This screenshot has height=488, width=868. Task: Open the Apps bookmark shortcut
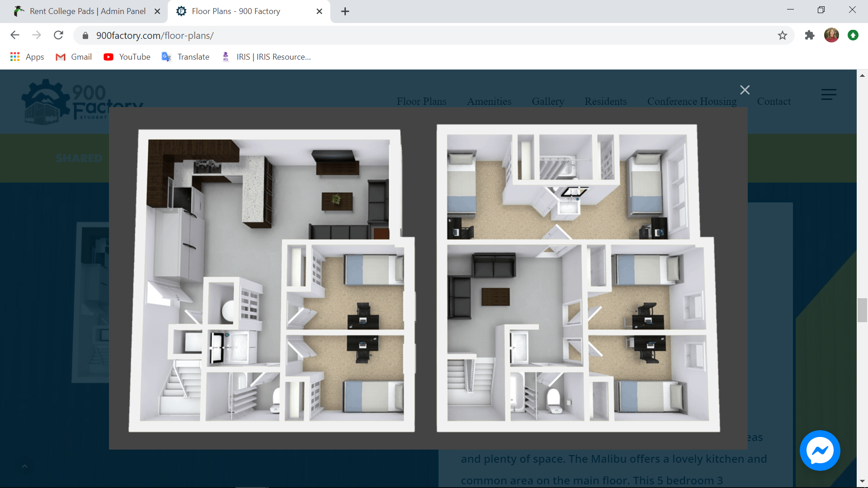(27, 57)
